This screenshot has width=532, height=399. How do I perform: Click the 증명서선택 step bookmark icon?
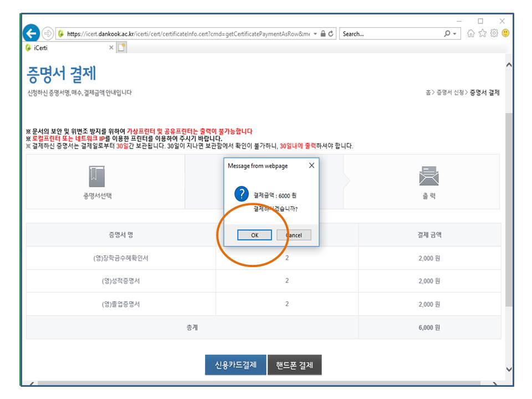pos(97,177)
